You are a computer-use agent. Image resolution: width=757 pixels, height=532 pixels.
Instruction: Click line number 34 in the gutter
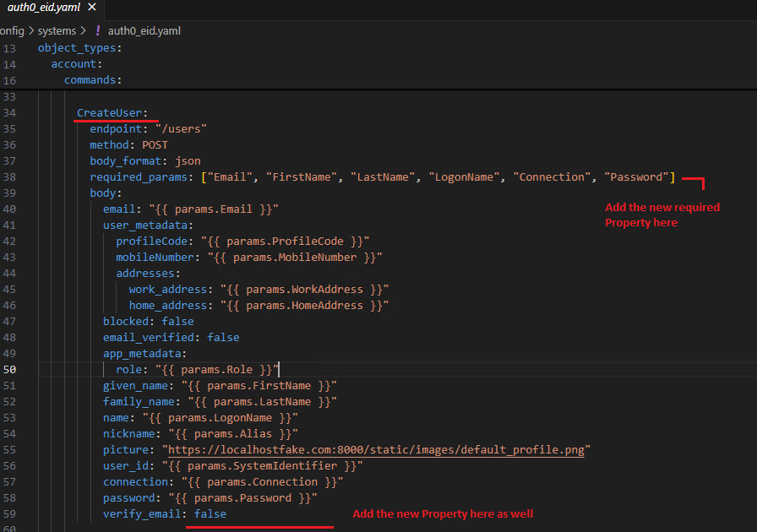pyautogui.click(x=9, y=112)
